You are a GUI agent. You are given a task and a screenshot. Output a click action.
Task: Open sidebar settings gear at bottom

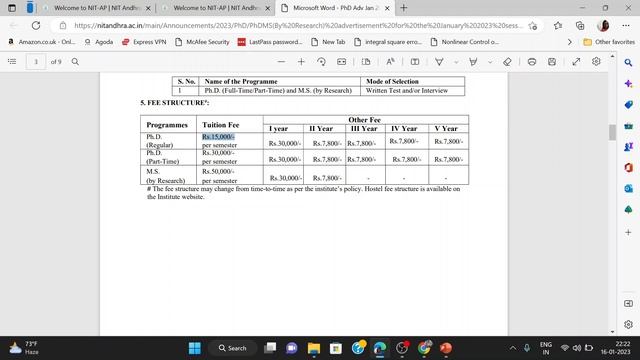(x=628, y=324)
